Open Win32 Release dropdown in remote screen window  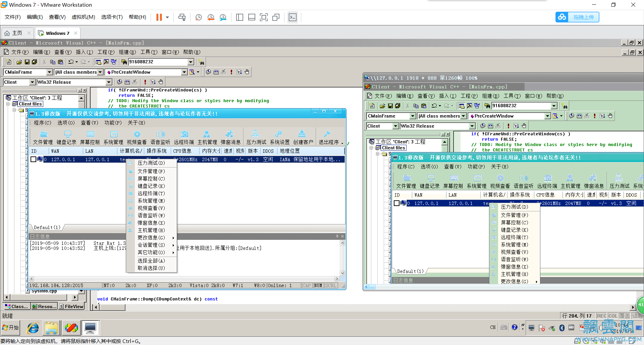[472, 126]
